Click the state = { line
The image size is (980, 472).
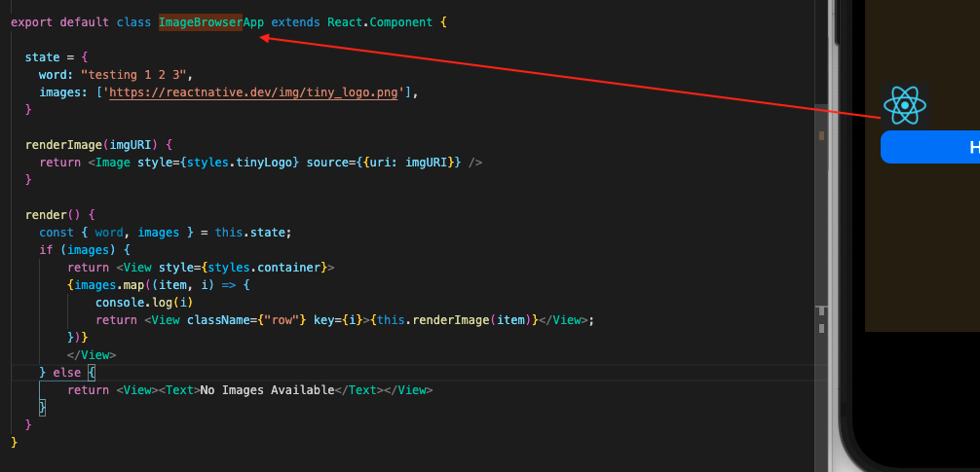tap(57, 57)
